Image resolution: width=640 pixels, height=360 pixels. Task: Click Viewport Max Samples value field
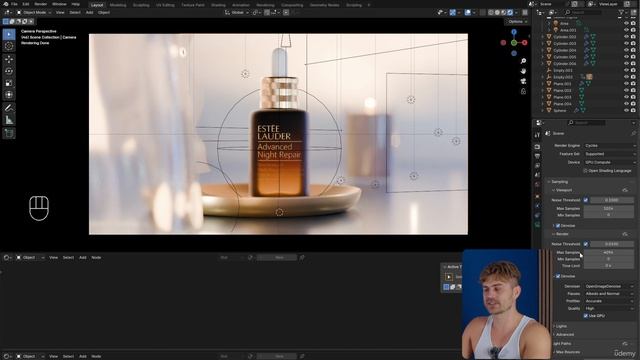click(x=608, y=209)
